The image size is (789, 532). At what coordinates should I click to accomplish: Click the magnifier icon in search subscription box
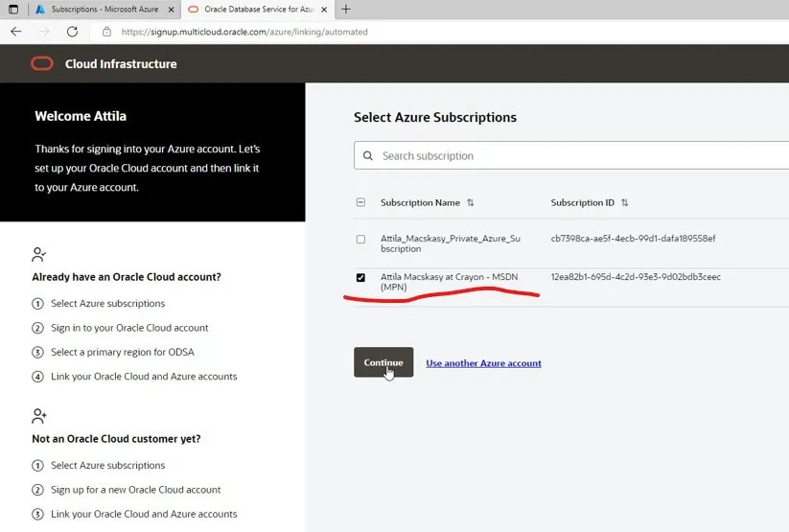[368, 156]
